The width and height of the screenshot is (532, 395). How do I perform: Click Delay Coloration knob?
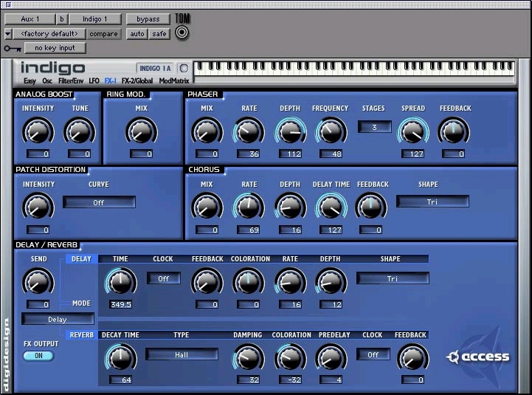(x=249, y=282)
